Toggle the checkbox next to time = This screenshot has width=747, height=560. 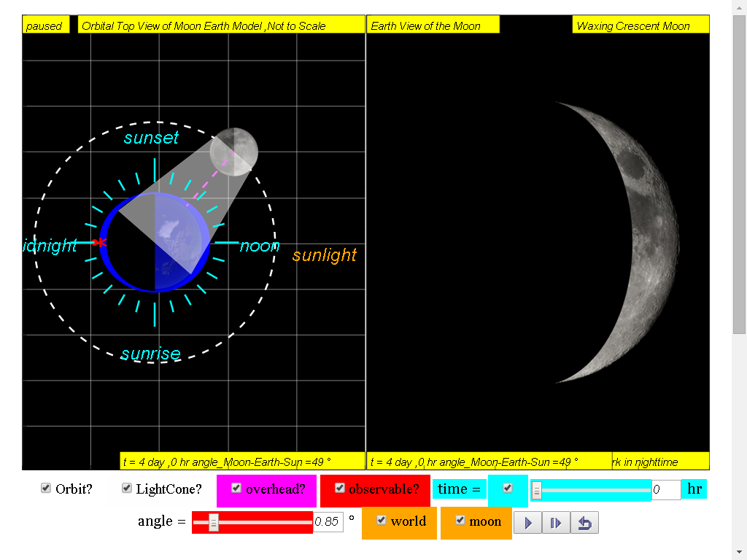click(x=508, y=488)
